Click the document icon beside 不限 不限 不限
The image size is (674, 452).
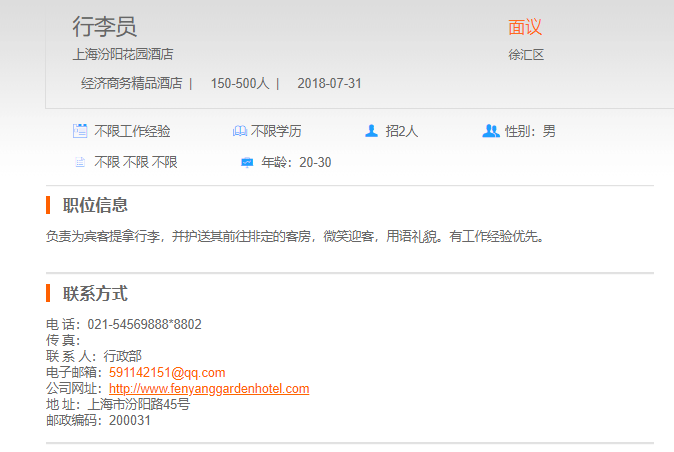80,162
